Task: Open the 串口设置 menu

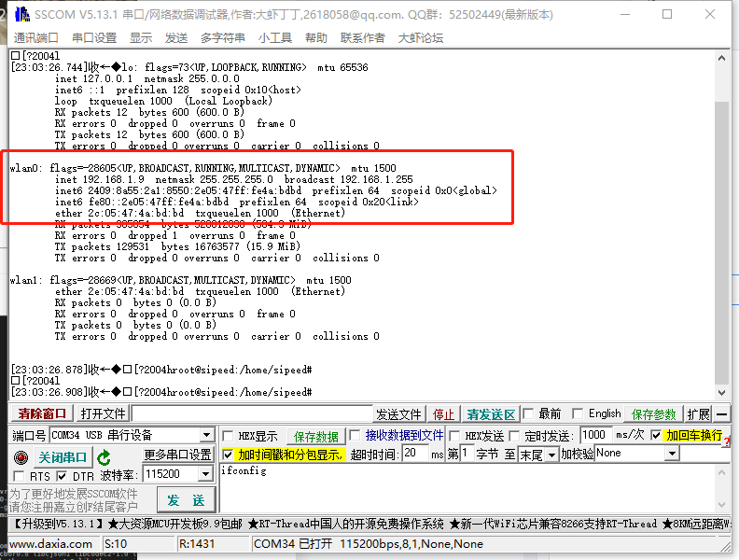Action: point(94,37)
